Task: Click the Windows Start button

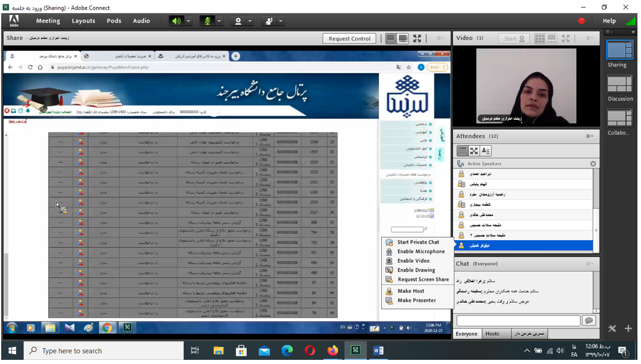Action: [x=12, y=350]
